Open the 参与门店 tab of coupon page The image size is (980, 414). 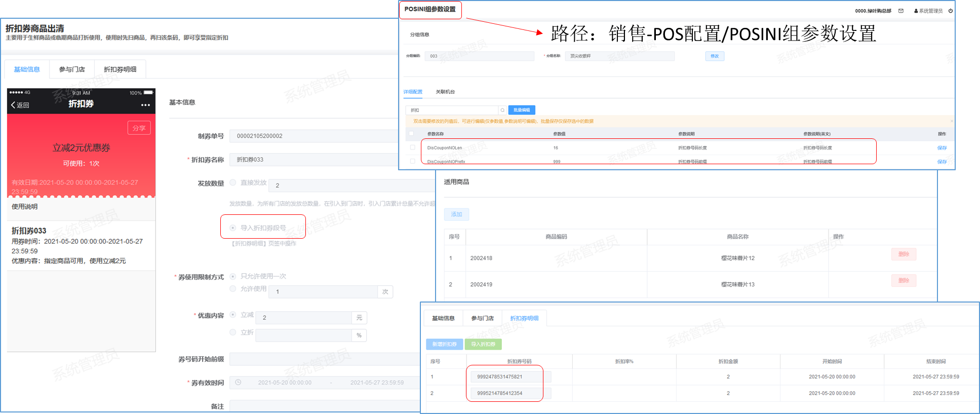[x=72, y=69]
